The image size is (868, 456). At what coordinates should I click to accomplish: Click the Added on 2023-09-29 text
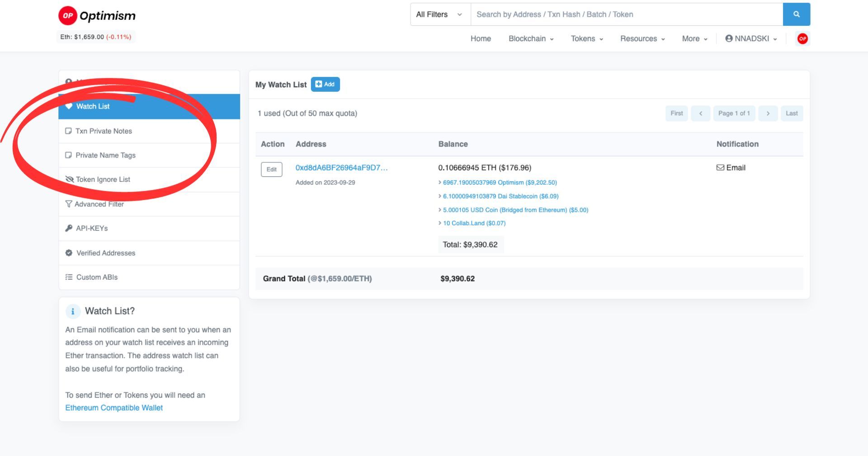[325, 183]
